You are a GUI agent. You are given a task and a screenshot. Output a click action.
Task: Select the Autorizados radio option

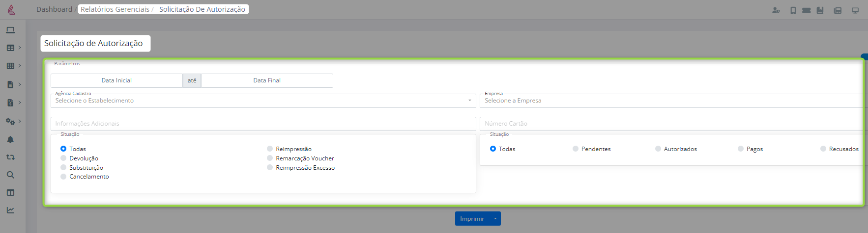(x=658, y=149)
